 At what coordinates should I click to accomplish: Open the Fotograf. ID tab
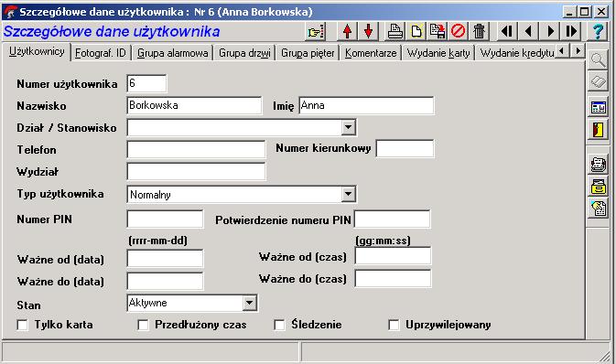pyautogui.click(x=101, y=53)
